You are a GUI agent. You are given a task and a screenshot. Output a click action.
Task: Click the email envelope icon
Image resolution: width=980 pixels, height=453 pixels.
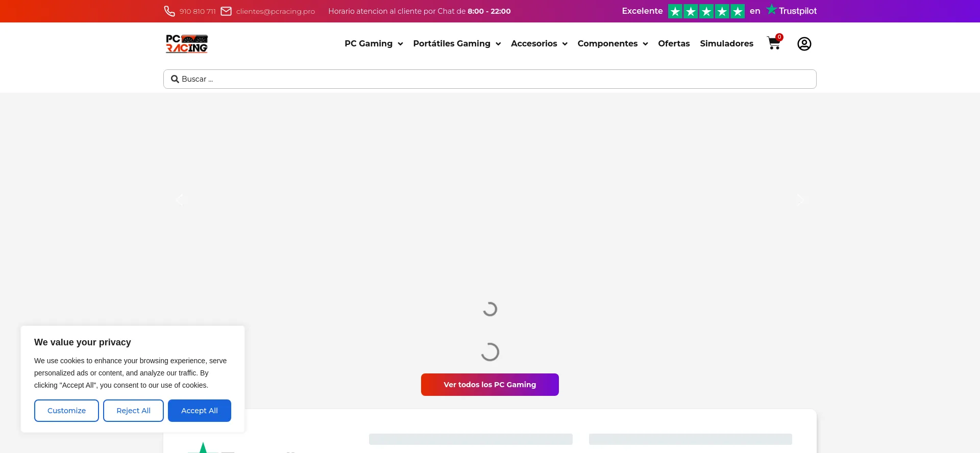[x=226, y=11]
